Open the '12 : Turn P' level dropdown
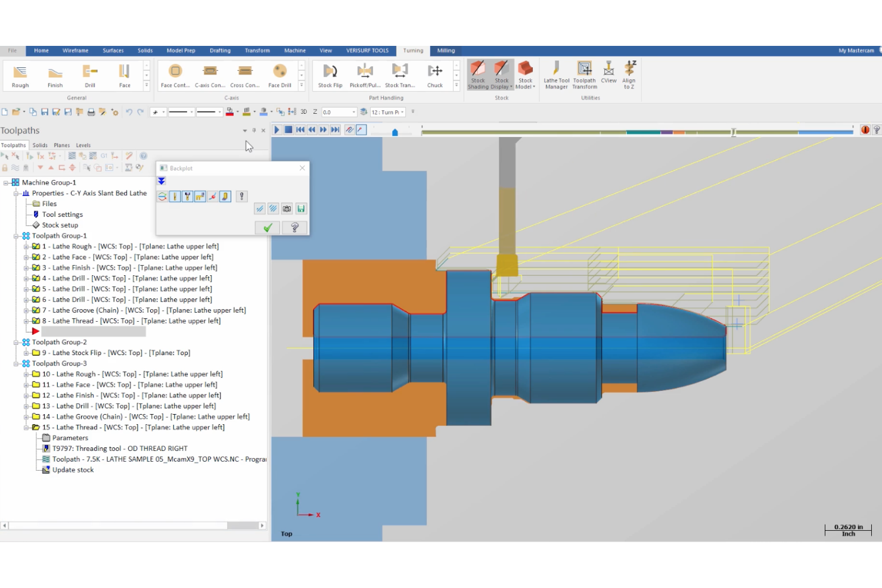Image resolution: width=882 pixels, height=588 pixels. click(x=403, y=112)
